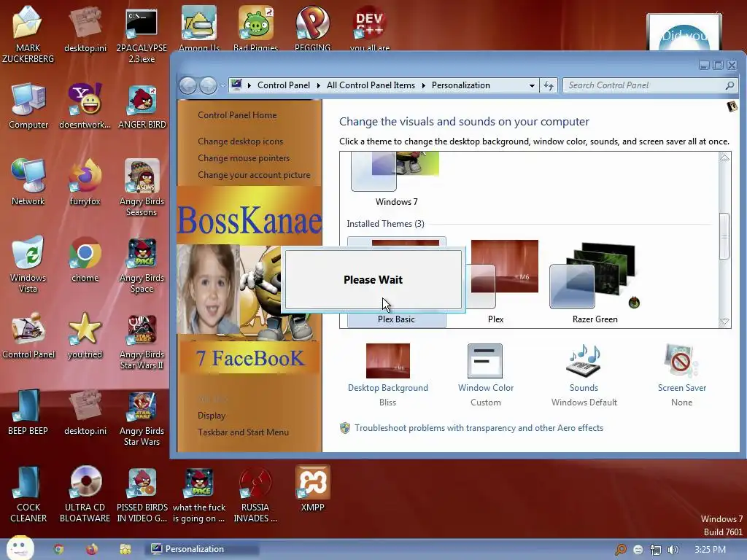Click the All Control Panel Items breadcrumb
The height and width of the screenshot is (560, 747).
pos(371,85)
